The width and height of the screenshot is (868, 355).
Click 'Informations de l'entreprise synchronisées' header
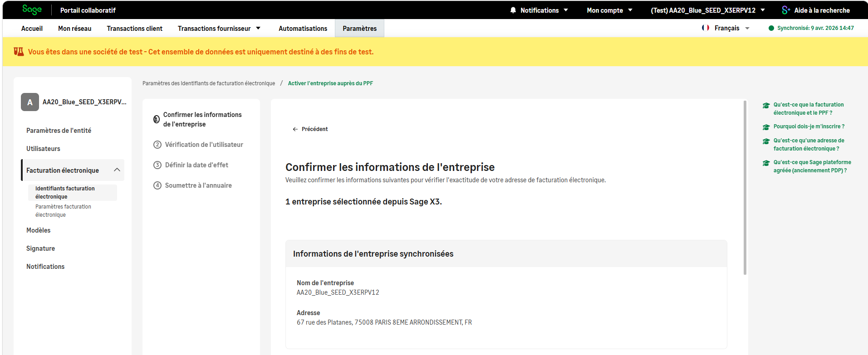click(373, 254)
